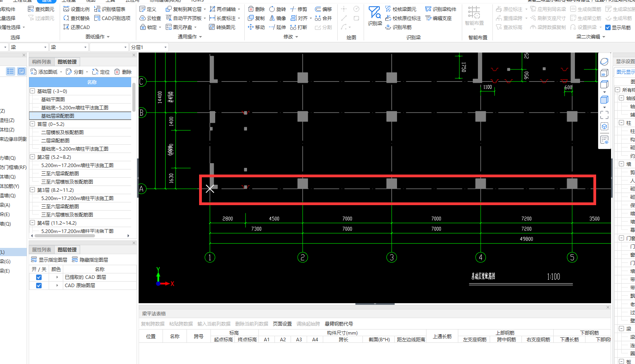
Task: Expand 修改 group dropdown
Action: pyautogui.click(x=296, y=37)
